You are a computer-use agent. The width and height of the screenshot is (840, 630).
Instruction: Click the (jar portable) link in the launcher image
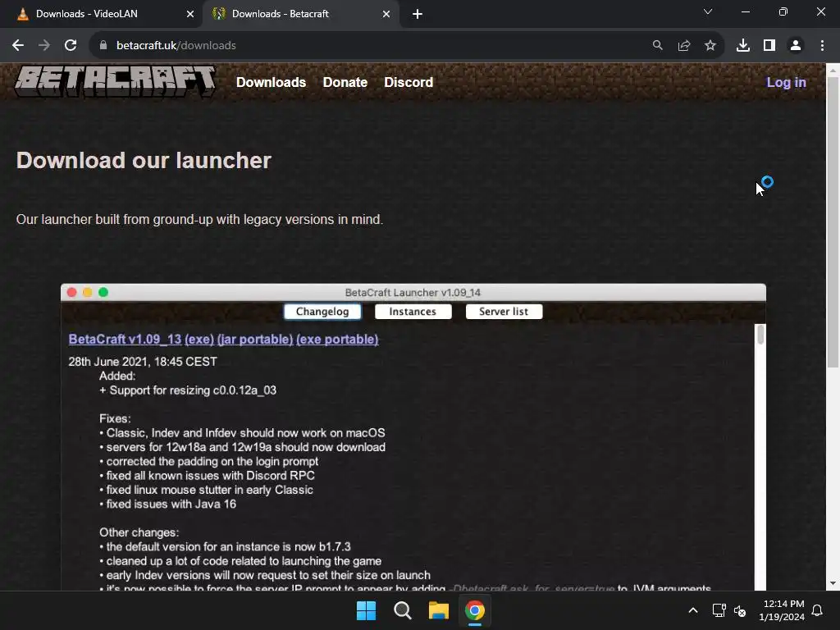pos(255,339)
